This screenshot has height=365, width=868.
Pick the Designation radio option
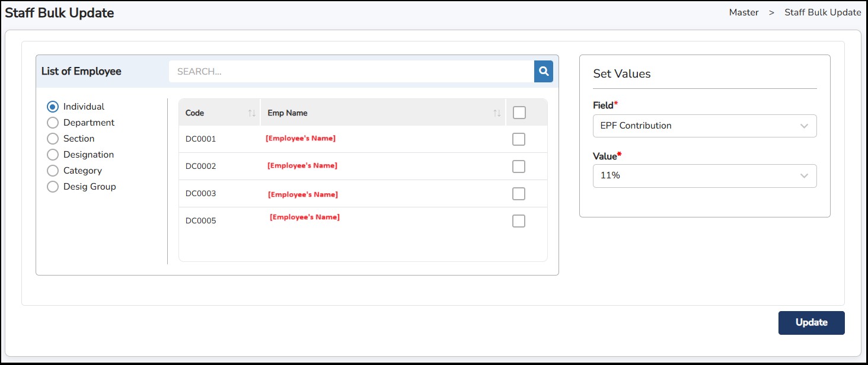(53, 155)
